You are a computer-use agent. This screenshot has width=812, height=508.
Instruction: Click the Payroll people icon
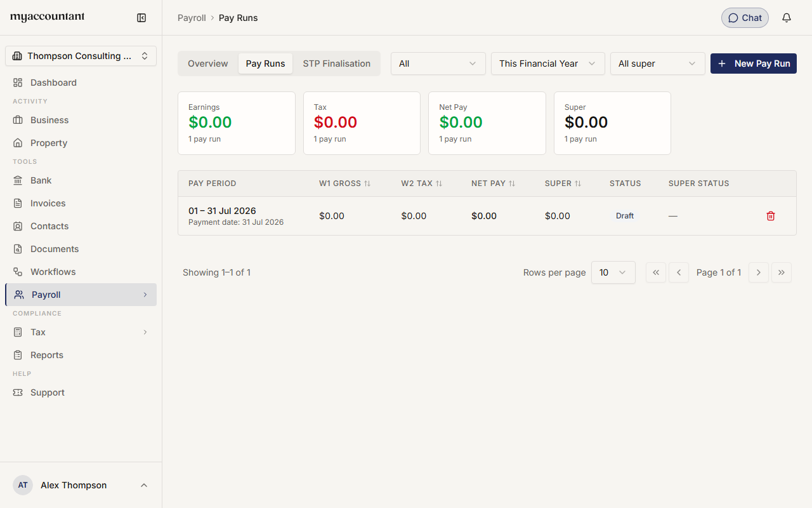tap(19, 295)
